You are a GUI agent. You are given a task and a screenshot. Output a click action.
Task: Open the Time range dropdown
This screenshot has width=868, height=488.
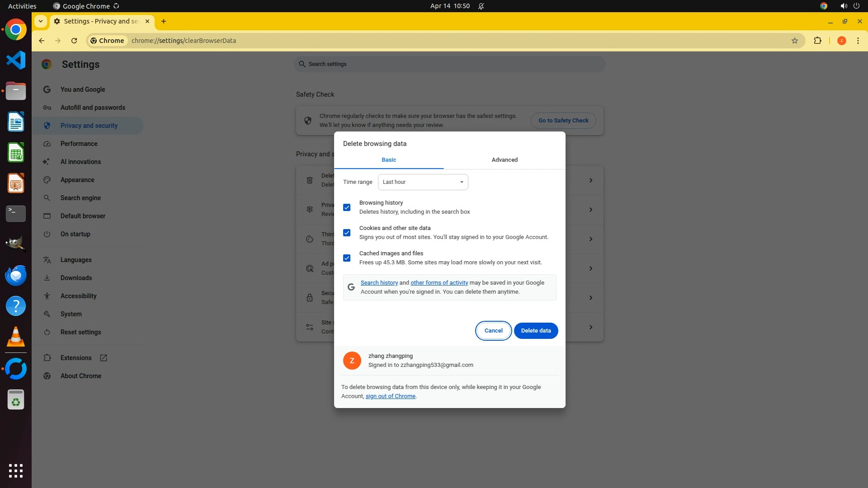423,182
